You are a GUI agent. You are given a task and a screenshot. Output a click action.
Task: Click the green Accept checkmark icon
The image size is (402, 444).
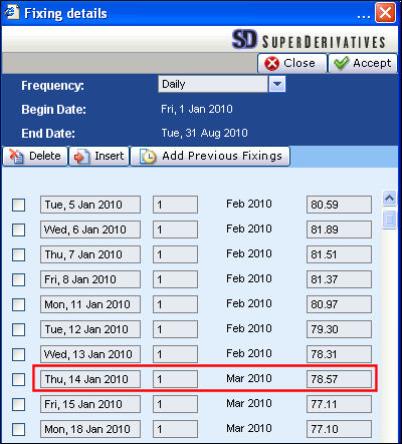(341, 63)
